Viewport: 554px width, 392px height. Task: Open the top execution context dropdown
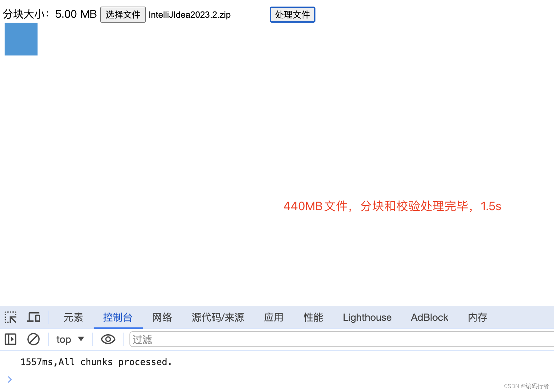tap(69, 339)
